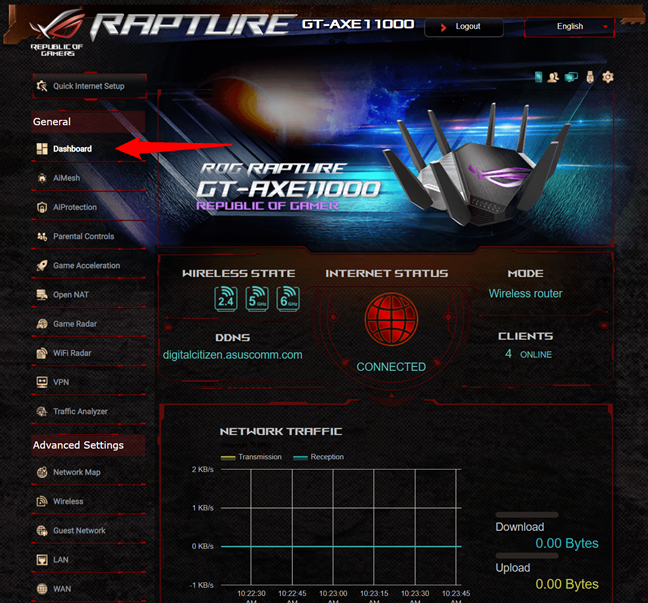Open the Guest Network settings

pyautogui.click(x=88, y=531)
